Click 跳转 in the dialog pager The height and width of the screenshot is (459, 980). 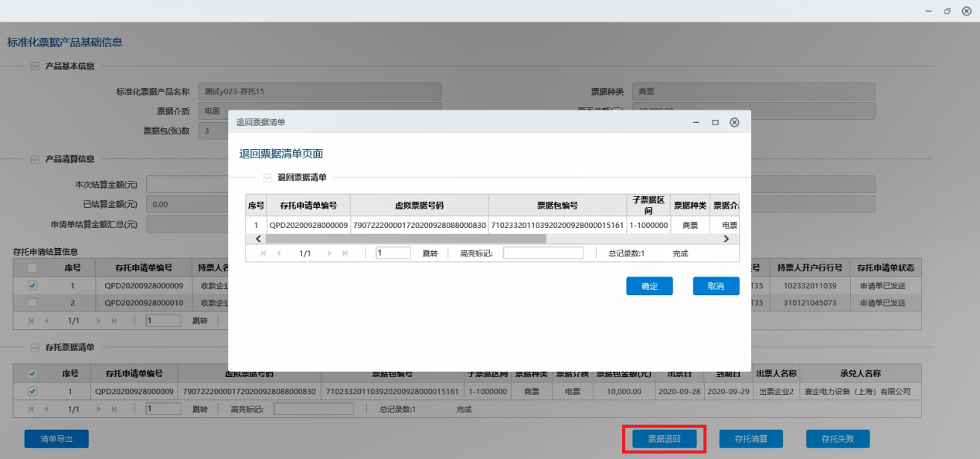(430, 253)
